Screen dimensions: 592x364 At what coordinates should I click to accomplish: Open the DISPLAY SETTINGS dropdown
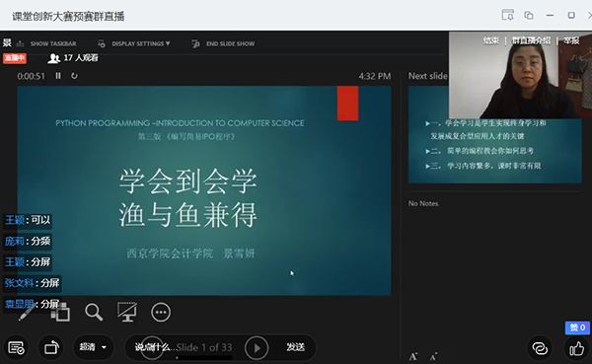click(134, 43)
